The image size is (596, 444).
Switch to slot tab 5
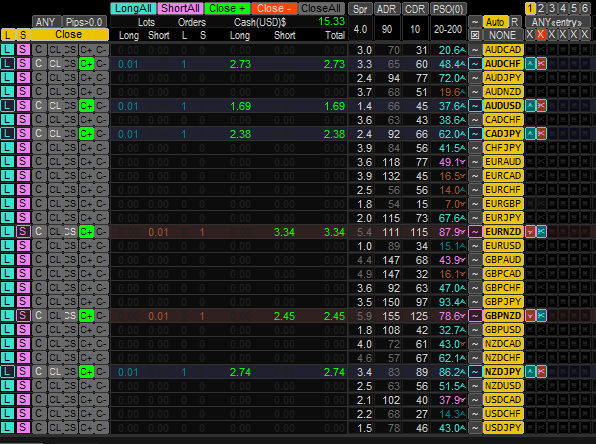coord(574,8)
